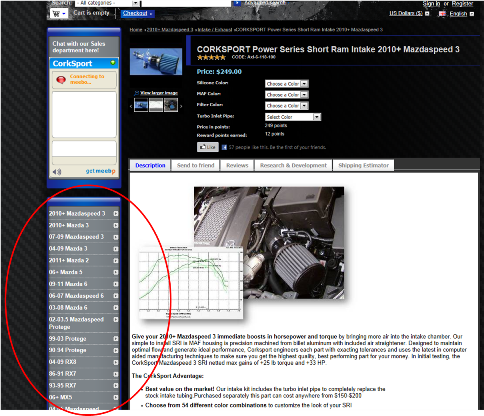Screen dimensions: 484x416
Task: Switch to the Send to friend tab
Action: [195, 165]
